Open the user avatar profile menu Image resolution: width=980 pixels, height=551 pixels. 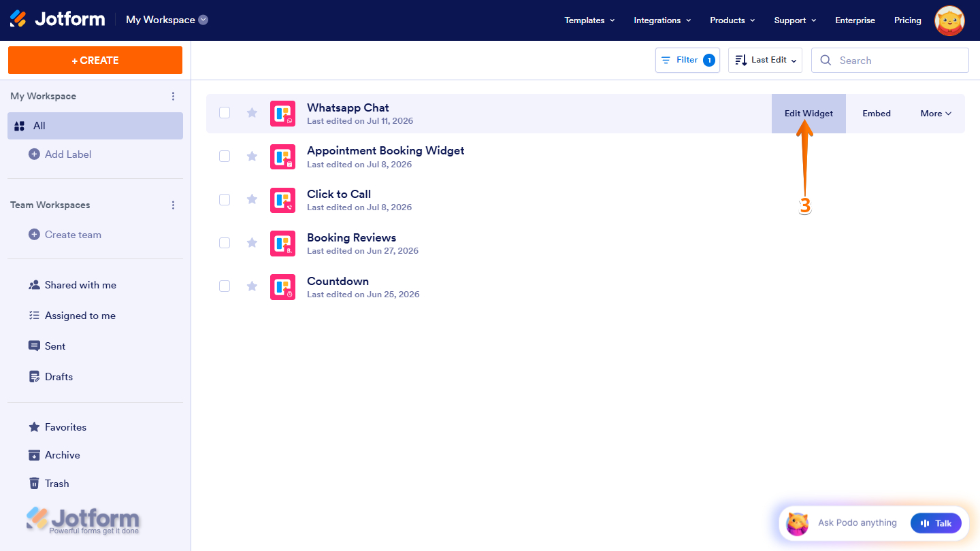949,20
